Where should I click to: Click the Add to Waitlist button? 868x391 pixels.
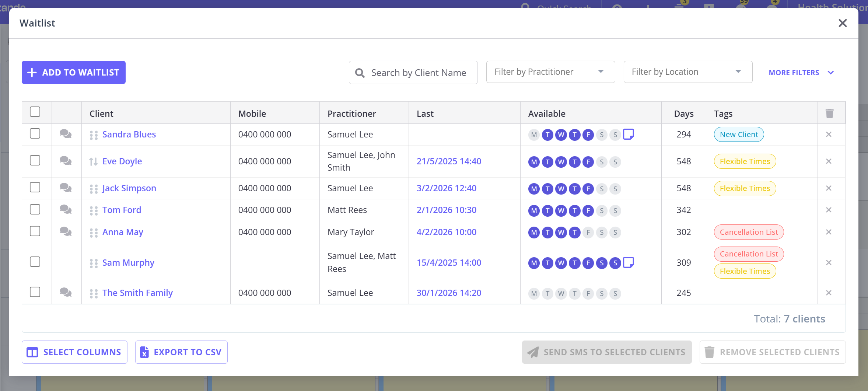click(x=74, y=73)
